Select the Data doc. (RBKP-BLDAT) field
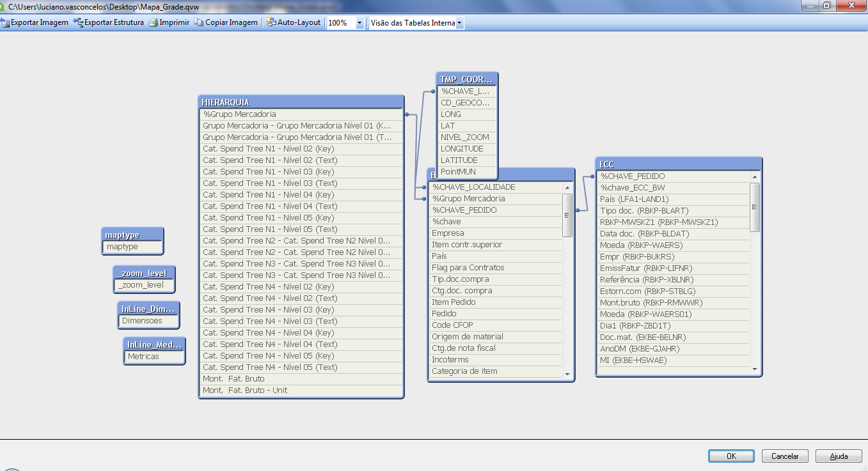The width and height of the screenshot is (868, 471). [674, 234]
